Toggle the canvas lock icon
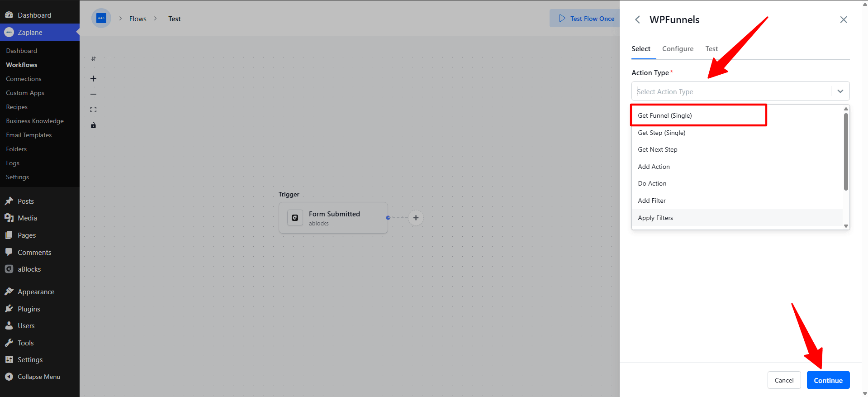The height and width of the screenshot is (397, 868). pos(93,125)
